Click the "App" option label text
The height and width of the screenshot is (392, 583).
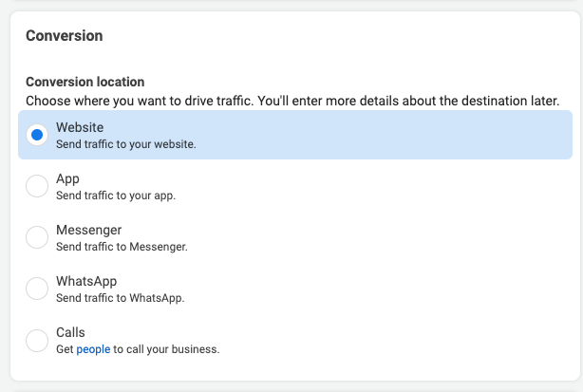tap(67, 178)
